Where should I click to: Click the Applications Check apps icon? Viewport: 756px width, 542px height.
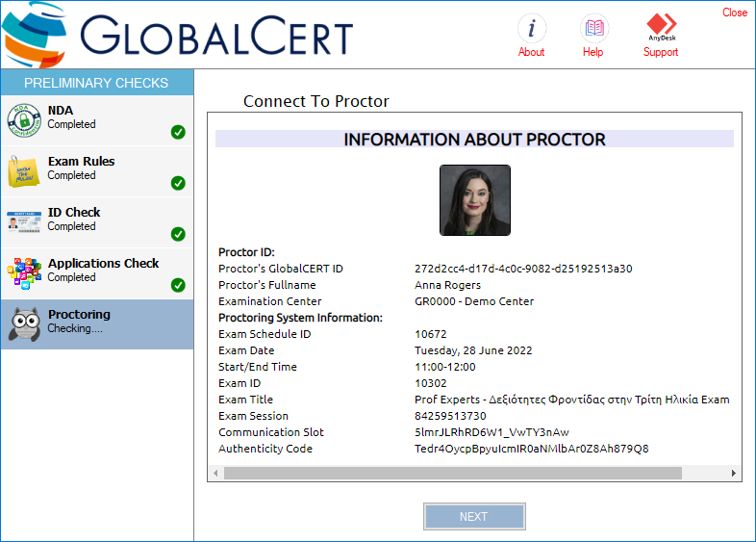point(23,273)
